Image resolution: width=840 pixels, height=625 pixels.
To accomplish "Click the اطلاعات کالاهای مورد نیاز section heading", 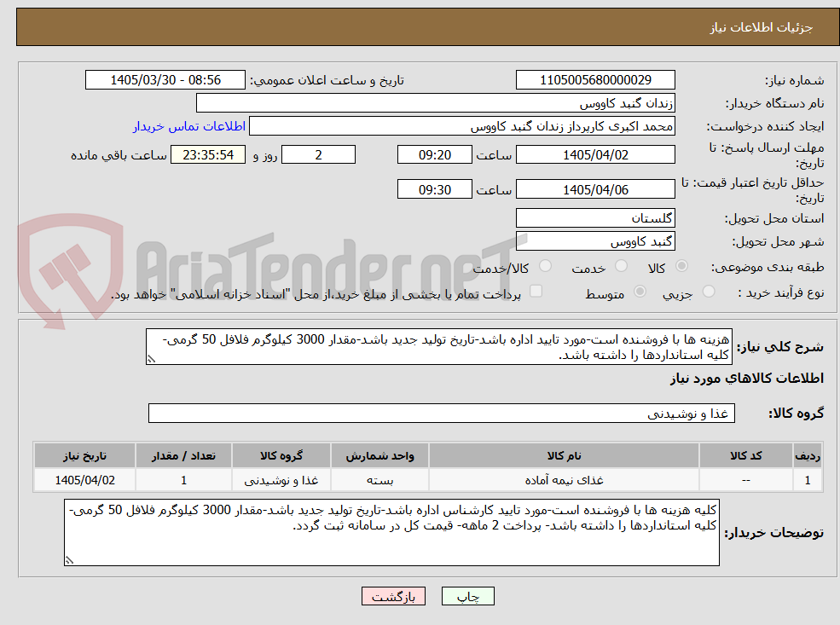I will click(746, 378).
